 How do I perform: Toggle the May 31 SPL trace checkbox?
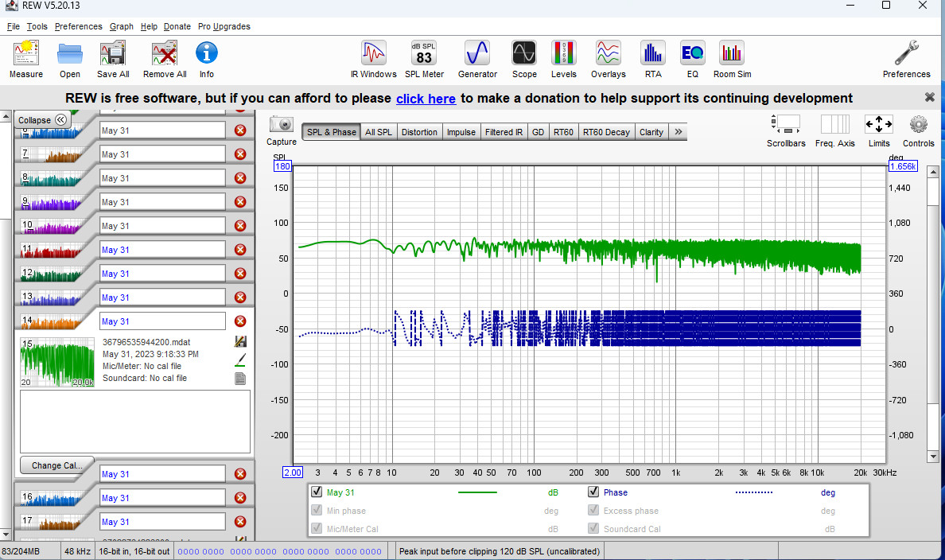[x=317, y=492]
